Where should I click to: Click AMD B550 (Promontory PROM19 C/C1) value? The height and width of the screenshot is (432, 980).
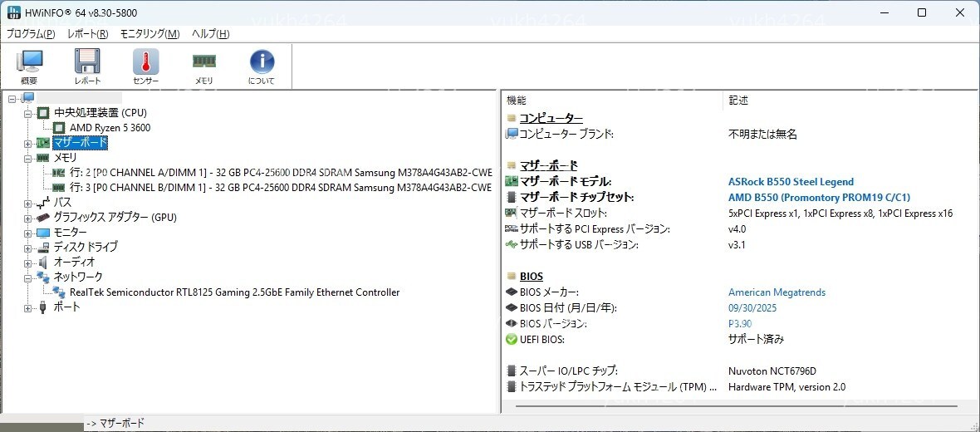[820, 198]
